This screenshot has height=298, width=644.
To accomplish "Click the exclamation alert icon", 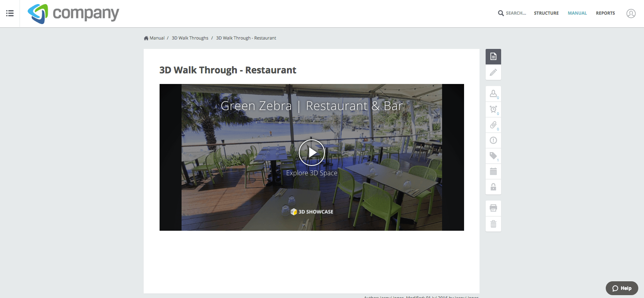I will (x=493, y=140).
